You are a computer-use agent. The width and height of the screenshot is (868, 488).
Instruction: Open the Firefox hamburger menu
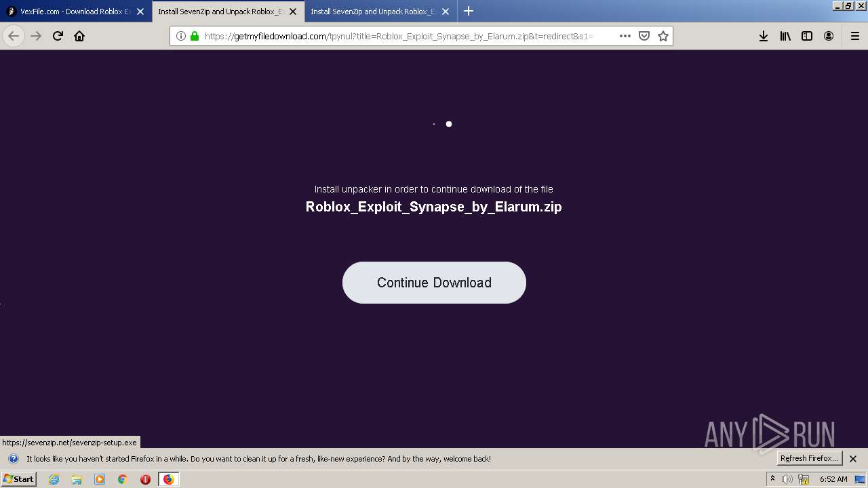[x=855, y=36]
